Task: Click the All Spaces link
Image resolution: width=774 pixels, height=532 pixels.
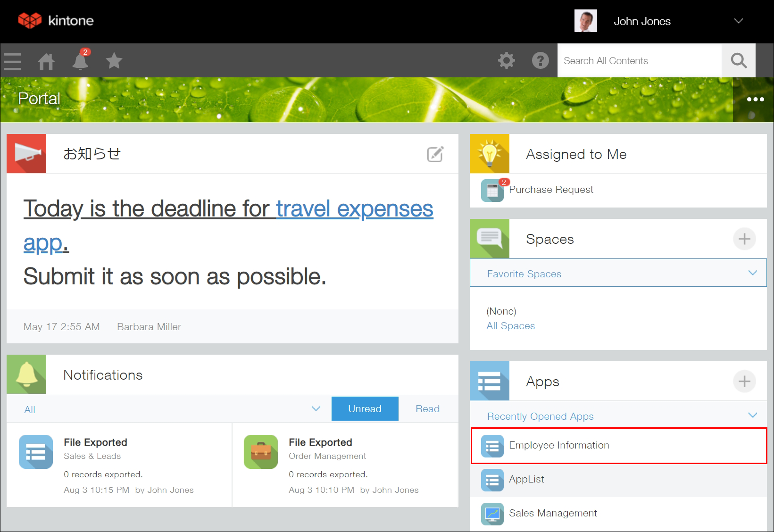Action: pos(510,325)
